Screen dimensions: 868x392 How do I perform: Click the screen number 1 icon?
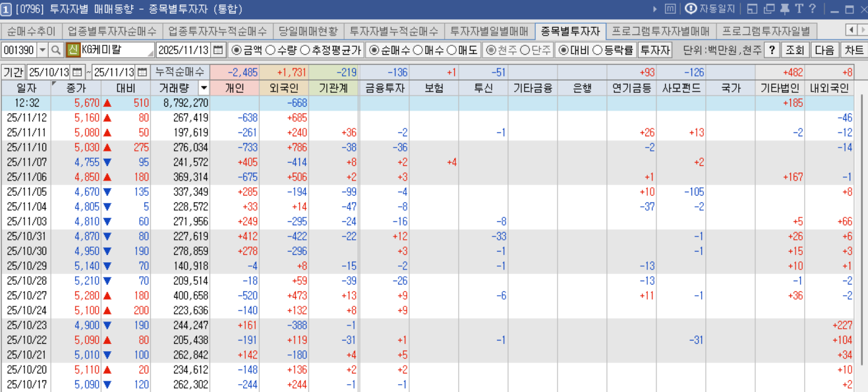coord(6,9)
